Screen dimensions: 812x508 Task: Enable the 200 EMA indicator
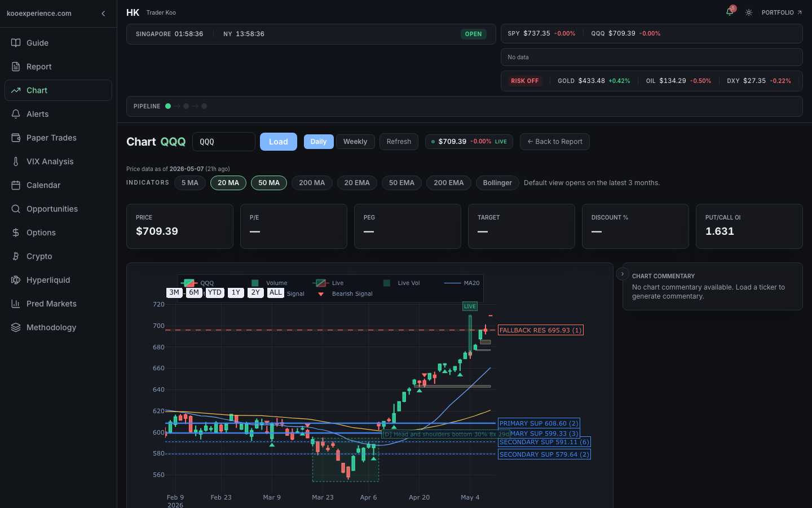point(449,183)
